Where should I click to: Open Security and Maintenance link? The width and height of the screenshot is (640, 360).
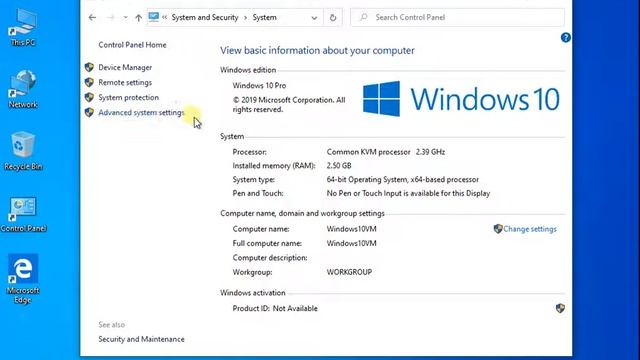pos(141,339)
